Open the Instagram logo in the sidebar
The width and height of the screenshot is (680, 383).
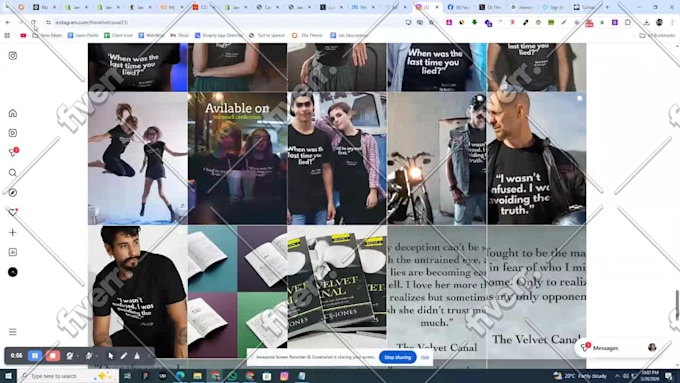click(x=13, y=56)
